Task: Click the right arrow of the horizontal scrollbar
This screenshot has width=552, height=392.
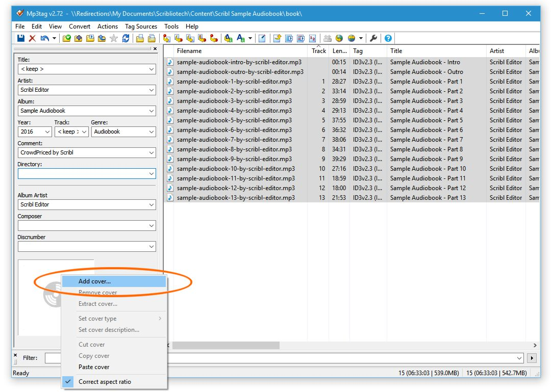Action: point(535,346)
